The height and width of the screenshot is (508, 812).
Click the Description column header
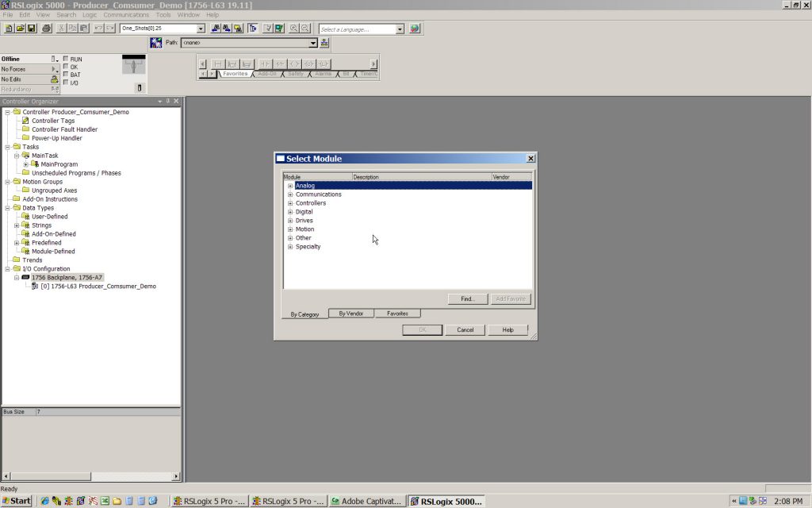[422, 177]
